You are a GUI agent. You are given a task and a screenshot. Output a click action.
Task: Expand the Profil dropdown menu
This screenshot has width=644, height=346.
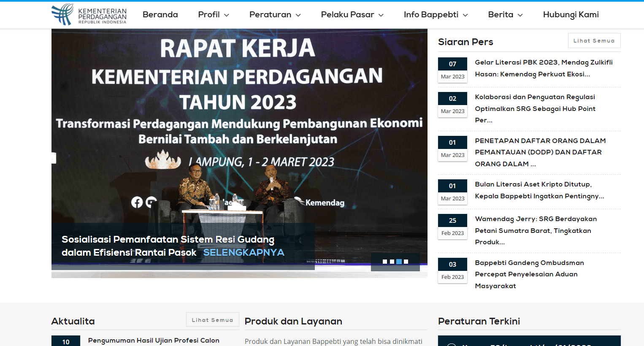click(x=213, y=14)
